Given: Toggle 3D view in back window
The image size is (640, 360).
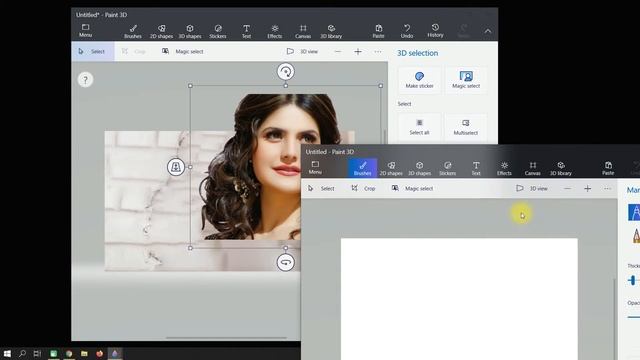Looking at the screenshot, I should coord(302,51).
